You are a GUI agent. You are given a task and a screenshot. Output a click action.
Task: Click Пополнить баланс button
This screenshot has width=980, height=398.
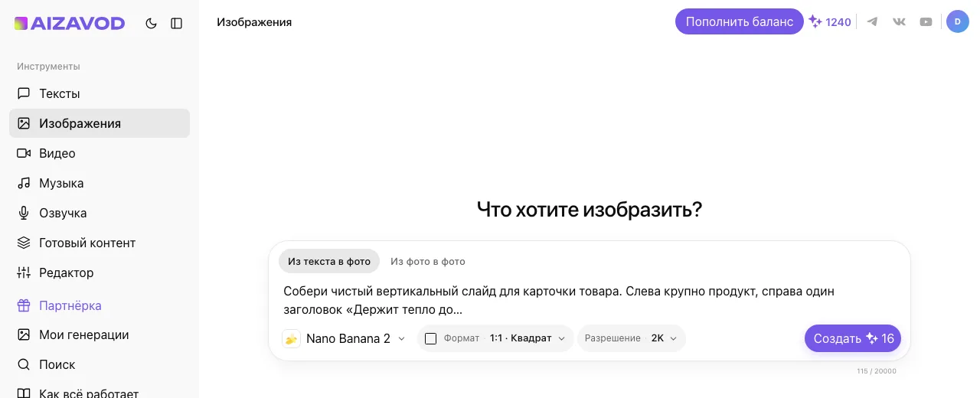(740, 21)
